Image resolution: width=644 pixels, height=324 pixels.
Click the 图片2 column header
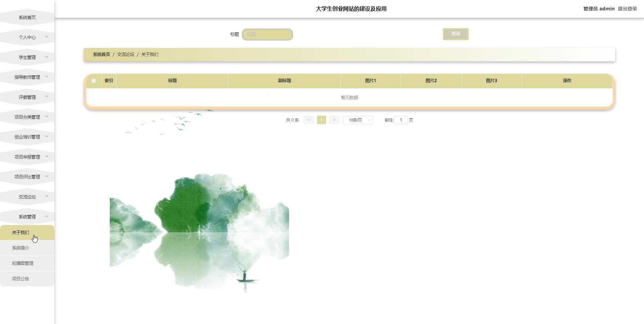(x=431, y=80)
